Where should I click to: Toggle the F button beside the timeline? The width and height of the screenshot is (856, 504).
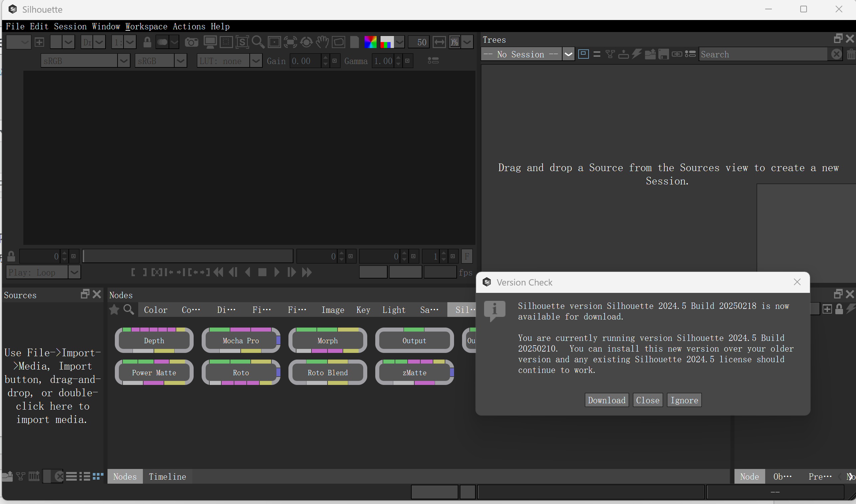(467, 257)
